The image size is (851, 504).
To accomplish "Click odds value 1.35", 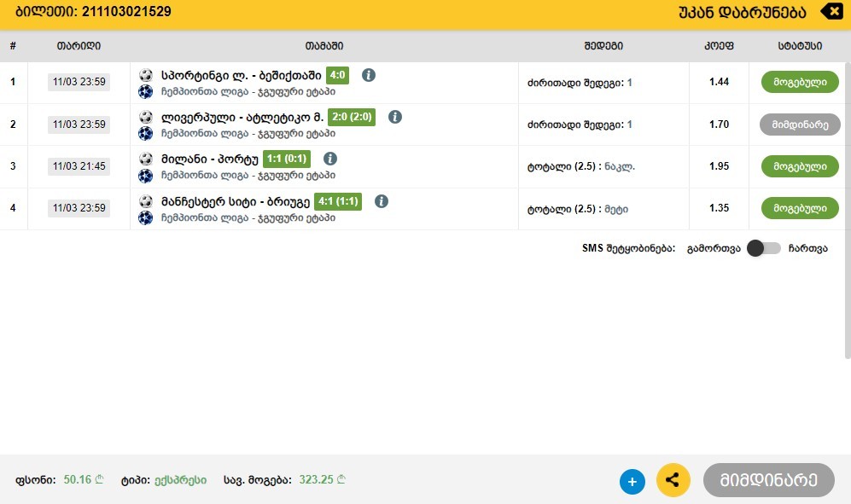I will [719, 208].
